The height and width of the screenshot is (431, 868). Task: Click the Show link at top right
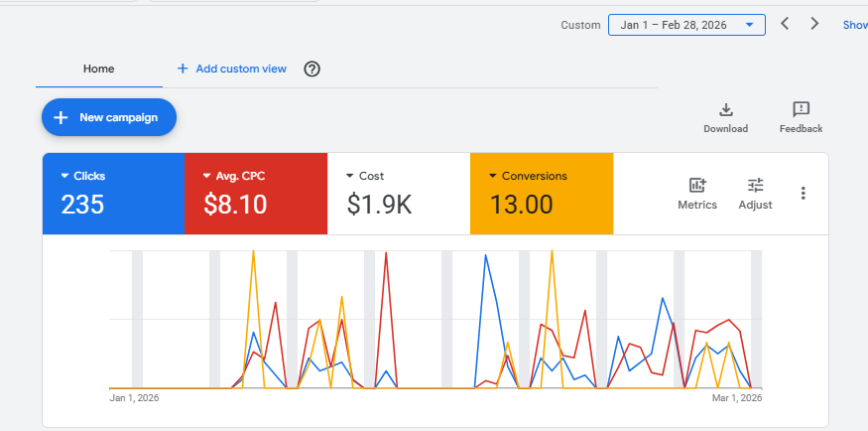coord(855,25)
